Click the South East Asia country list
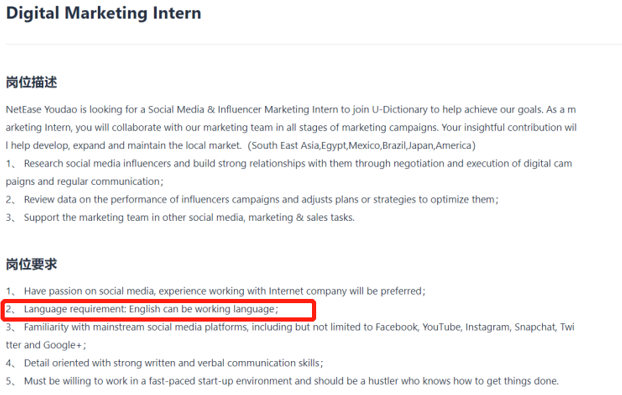This screenshot has width=622, height=395. pos(361,146)
